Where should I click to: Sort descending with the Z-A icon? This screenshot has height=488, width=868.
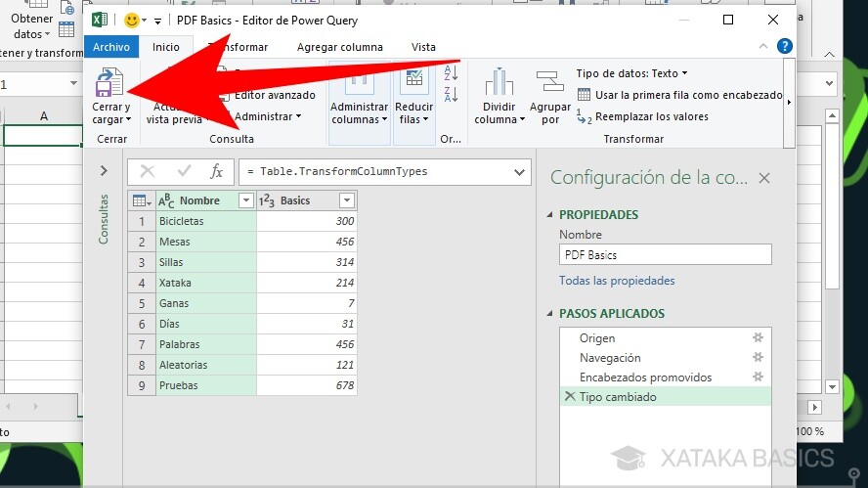coord(451,94)
